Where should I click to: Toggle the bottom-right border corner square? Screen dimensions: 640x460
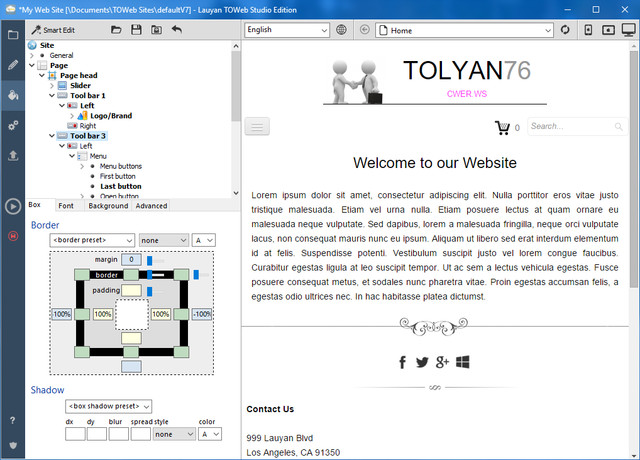click(x=181, y=352)
